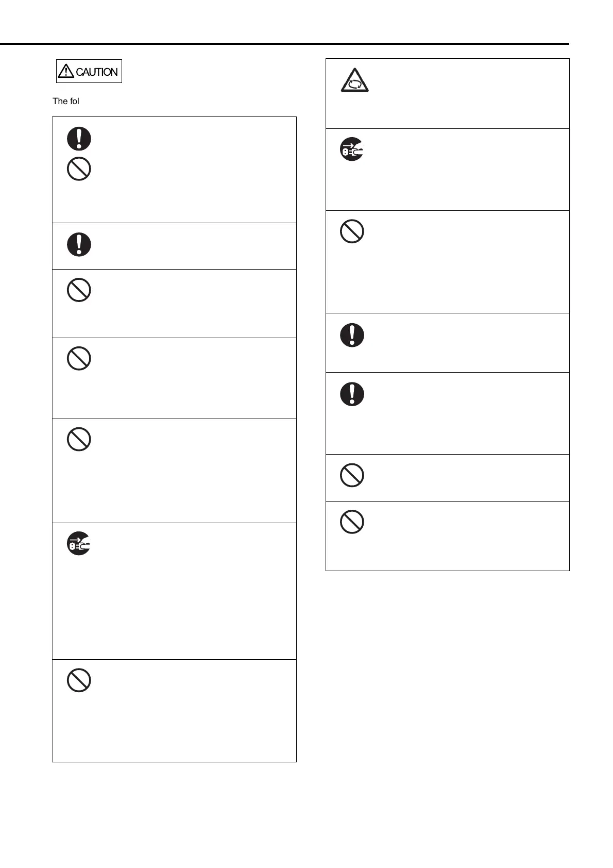
Task: Click the prohibition icon in the last left box
Action: pos(79,680)
